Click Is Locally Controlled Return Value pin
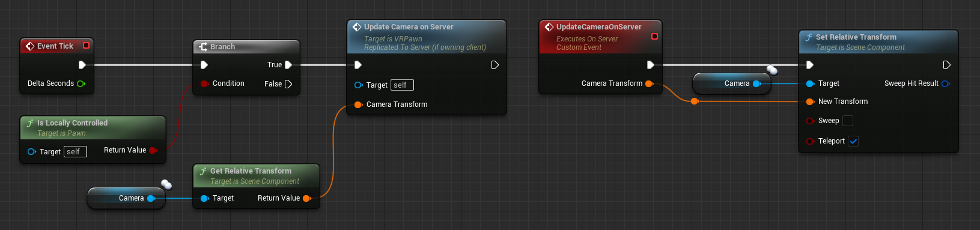The image size is (980, 230). click(153, 150)
